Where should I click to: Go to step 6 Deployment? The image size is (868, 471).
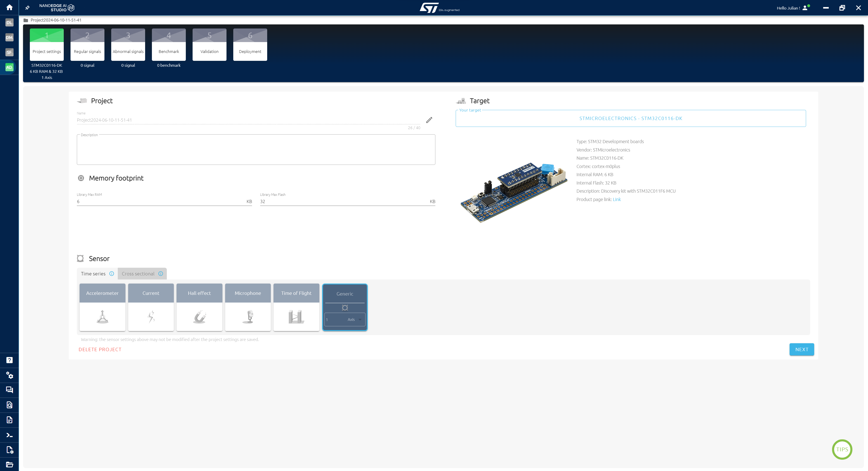pos(250,45)
